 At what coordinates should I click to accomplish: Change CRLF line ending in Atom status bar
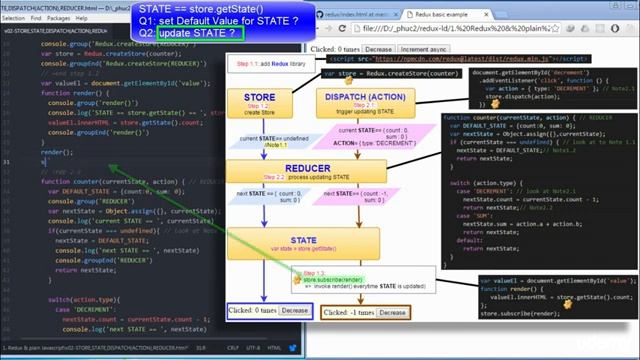(x=233, y=348)
